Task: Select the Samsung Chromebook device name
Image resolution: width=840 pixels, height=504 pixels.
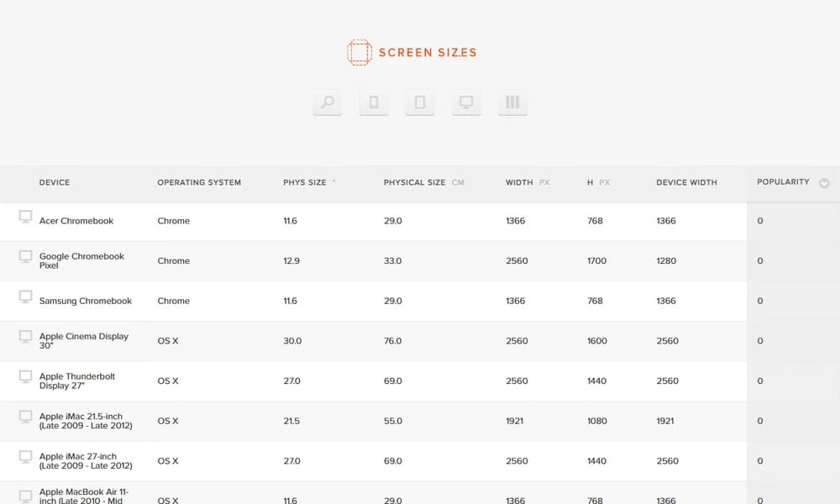Action: click(85, 301)
